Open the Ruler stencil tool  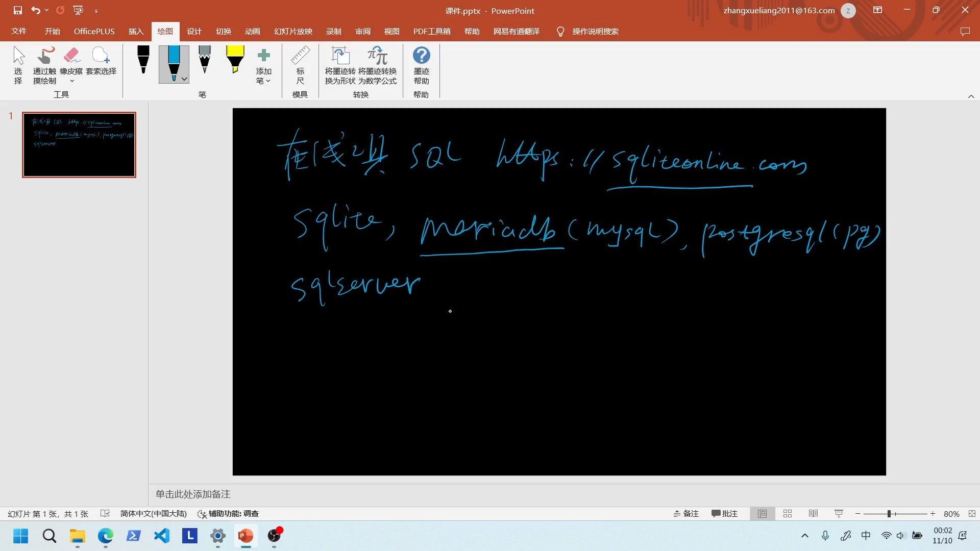point(300,65)
